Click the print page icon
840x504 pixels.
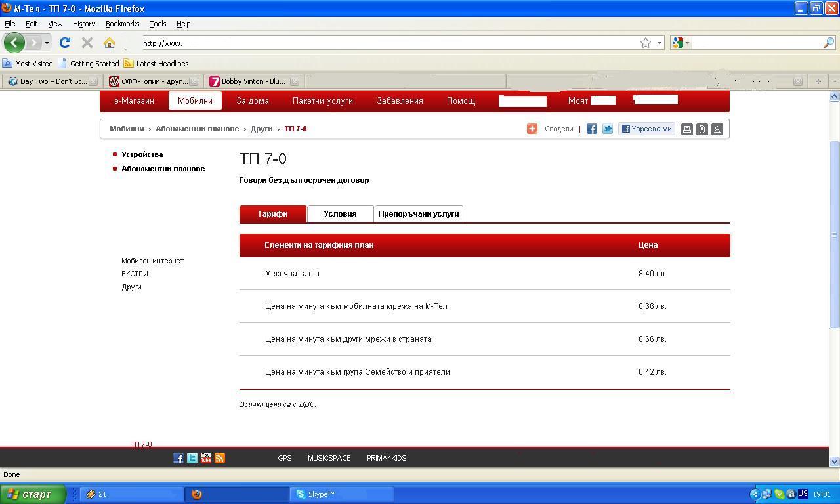click(x=686, y=129)
